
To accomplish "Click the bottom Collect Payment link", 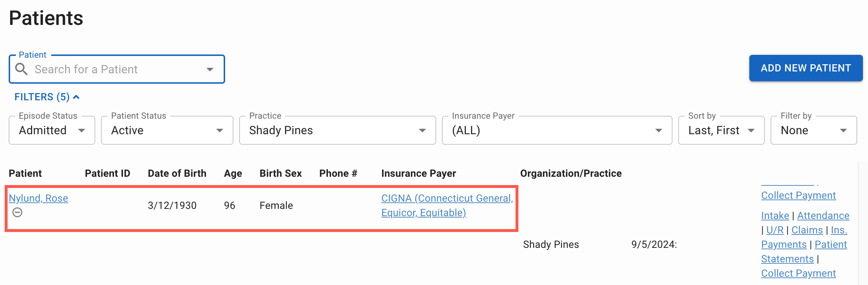I will (798, 273).
